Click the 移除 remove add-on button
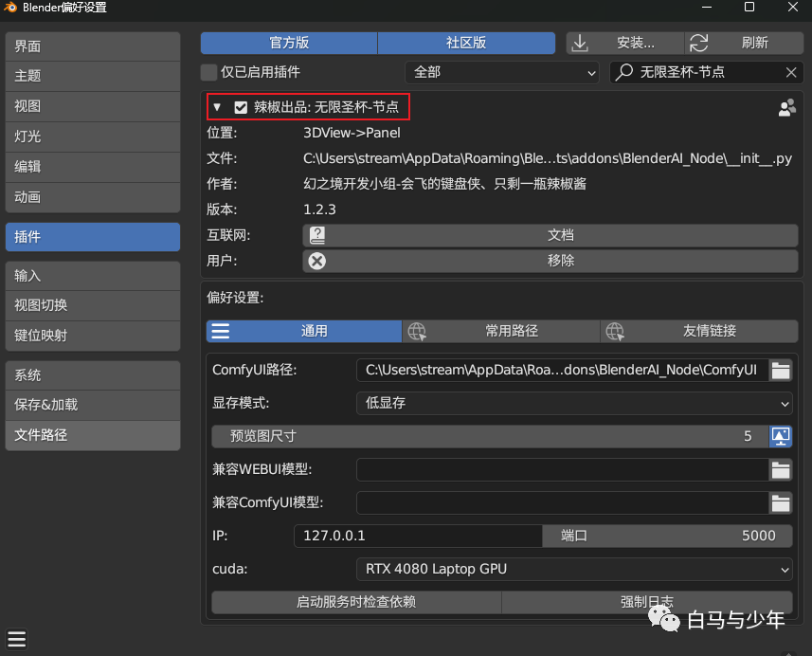Screen dimensions: 812x656 [x=550, y=261]
